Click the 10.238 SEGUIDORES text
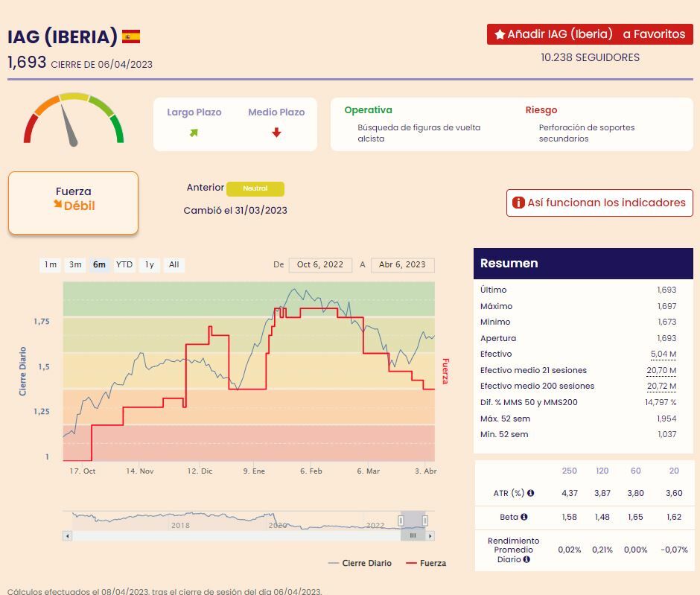The width and height of the screenshot is (700, 595). click(591, 57)
